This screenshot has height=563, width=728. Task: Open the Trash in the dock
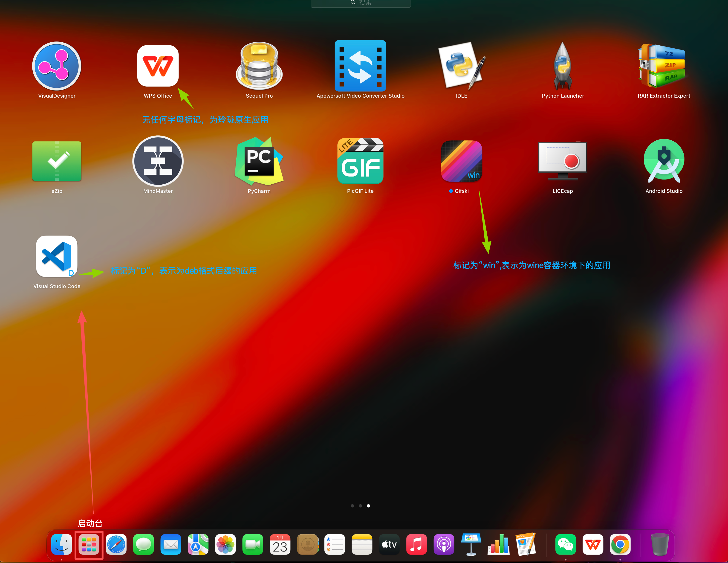[660, 545]
